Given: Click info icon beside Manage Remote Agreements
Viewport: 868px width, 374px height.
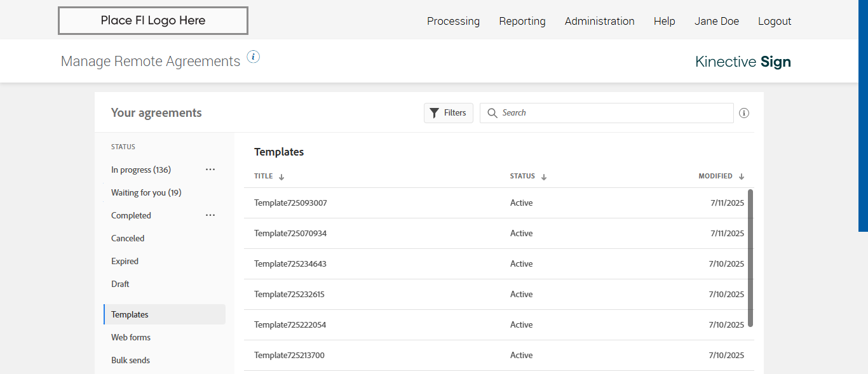Looking at the screenshot, I should point(254,57).
